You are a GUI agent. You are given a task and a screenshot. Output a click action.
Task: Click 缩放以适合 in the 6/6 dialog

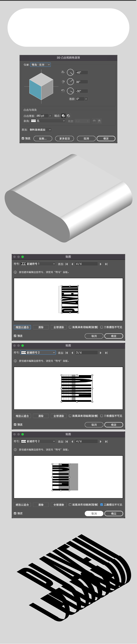22,327
